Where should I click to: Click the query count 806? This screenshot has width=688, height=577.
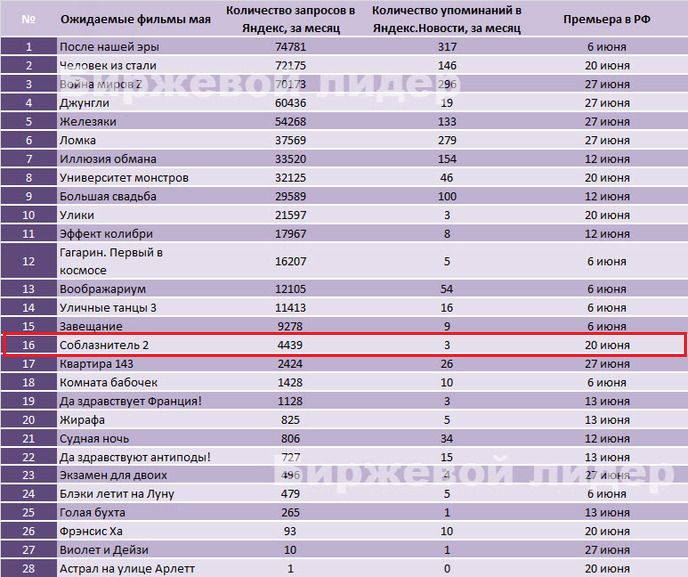290,439
